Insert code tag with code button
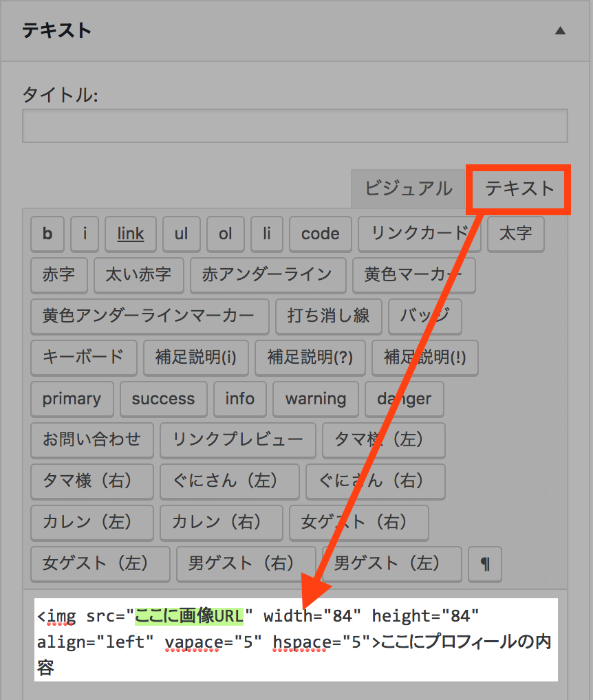Image resolution: width=593 pixels, height=700 pixels. pyautogui.click(x=320, y=234)
